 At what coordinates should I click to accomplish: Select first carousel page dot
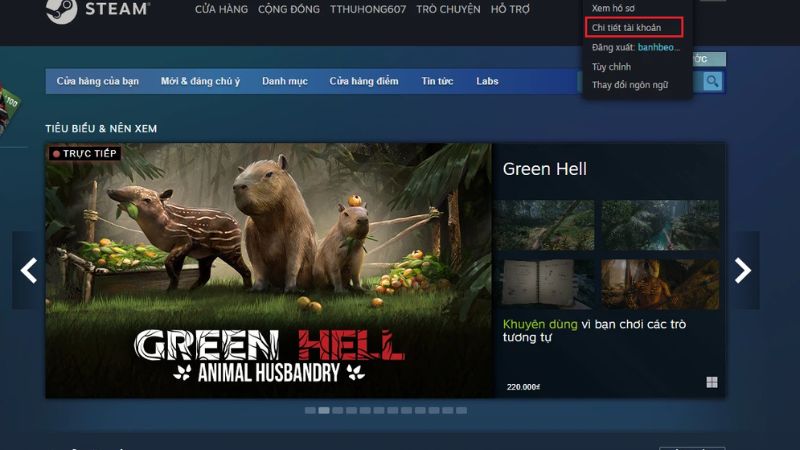(310, 410)
